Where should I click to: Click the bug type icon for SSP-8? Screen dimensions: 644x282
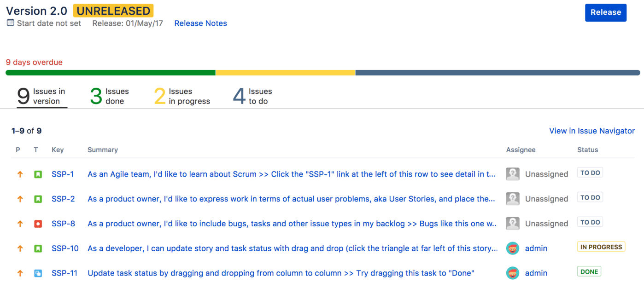pos(38,224)
